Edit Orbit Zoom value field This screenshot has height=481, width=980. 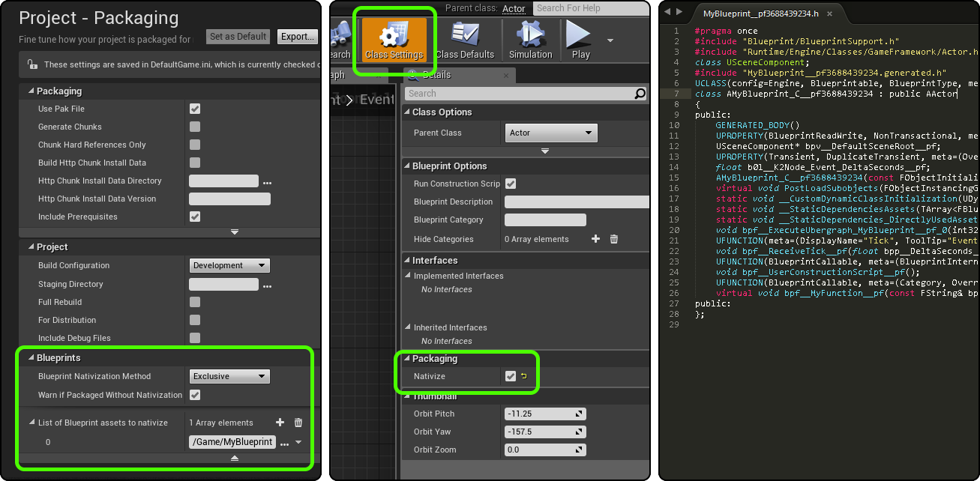(x=545, y=450)
